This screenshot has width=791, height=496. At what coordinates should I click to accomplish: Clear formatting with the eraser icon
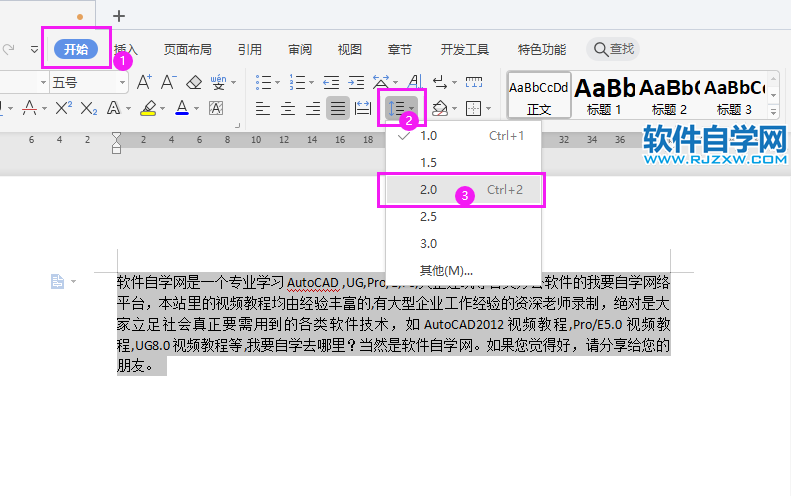194,82
